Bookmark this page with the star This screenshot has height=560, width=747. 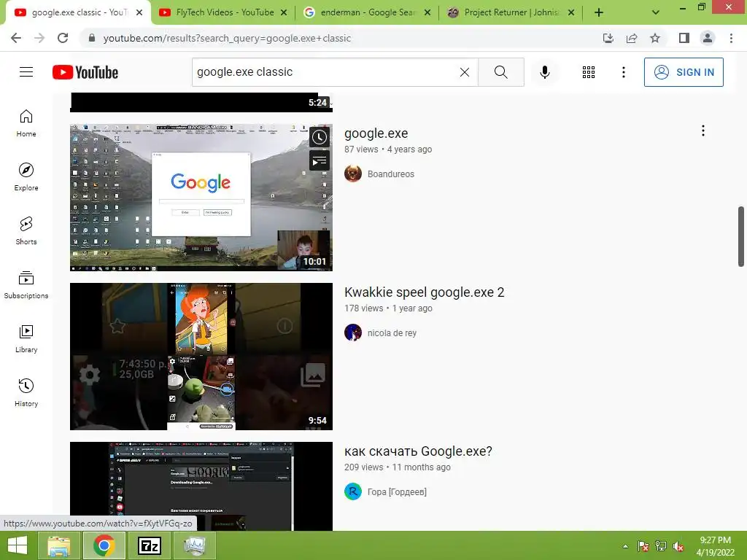(x=655, y=38)
